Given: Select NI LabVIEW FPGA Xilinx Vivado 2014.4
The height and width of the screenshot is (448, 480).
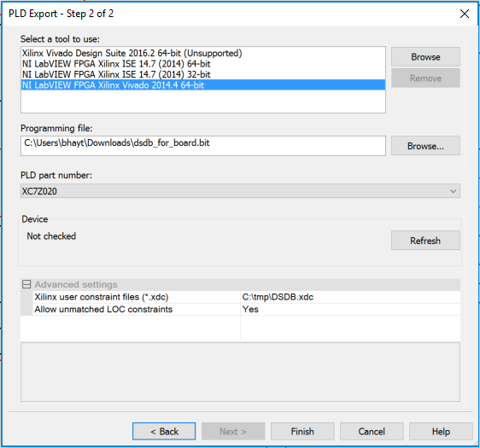Looking at the screenshot, I should point(203,85).
